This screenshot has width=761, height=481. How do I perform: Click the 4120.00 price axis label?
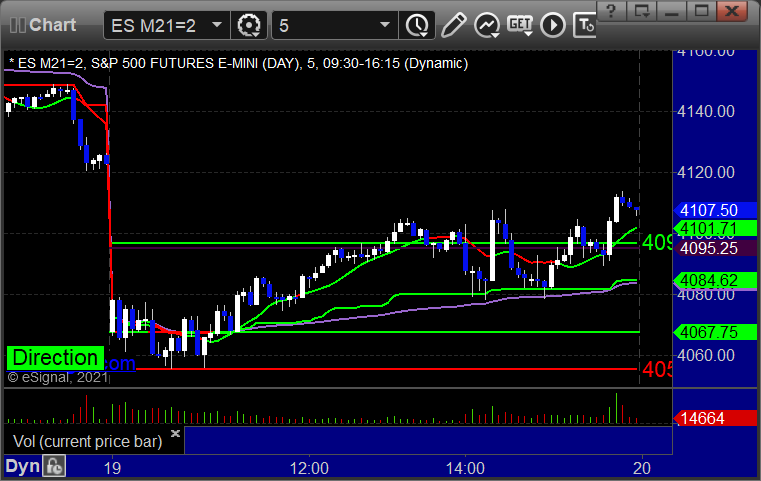(706, 172)
